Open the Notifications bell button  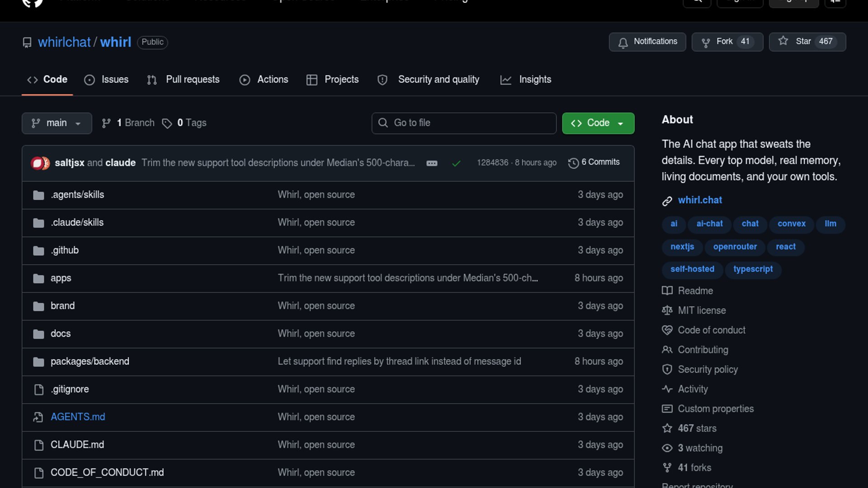pos(647,42)
